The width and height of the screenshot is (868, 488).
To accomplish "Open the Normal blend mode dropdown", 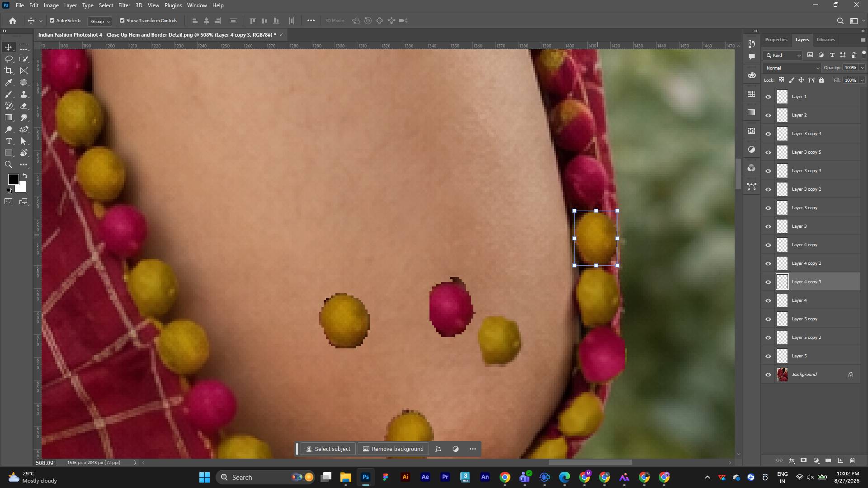I will coord(792,68).
